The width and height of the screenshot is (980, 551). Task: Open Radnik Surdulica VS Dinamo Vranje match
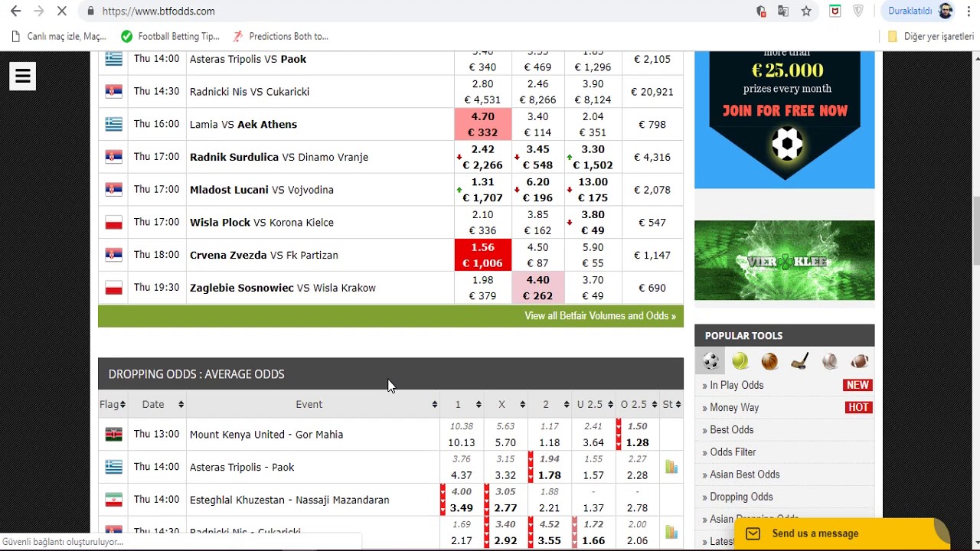coord(279,157)
